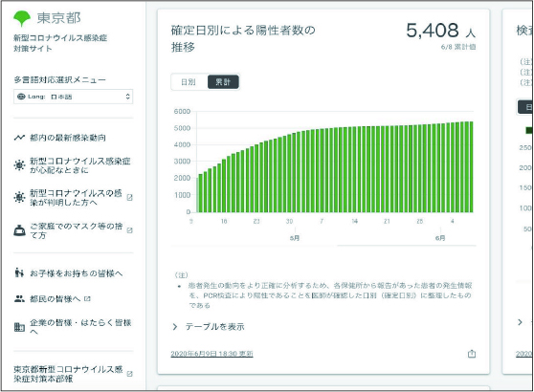The height and width of the screenshot is (392, 534).
Task: Click the 東京都 site title header
Action: pos(59,18)
